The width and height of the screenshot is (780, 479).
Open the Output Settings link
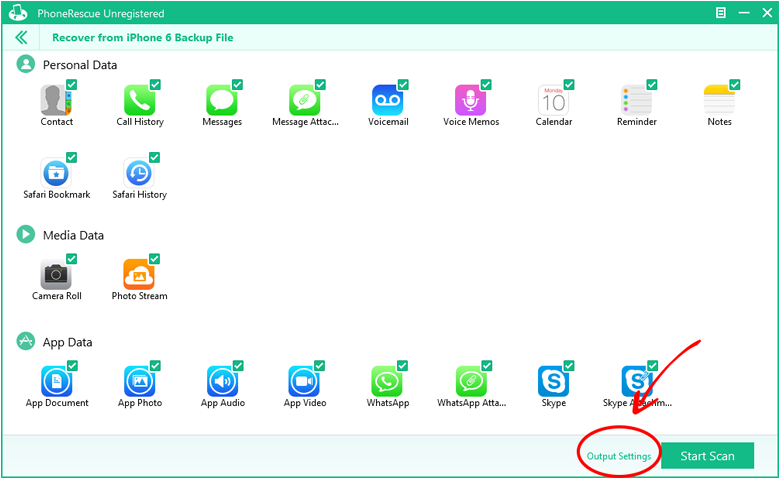(x=618, y=456)
